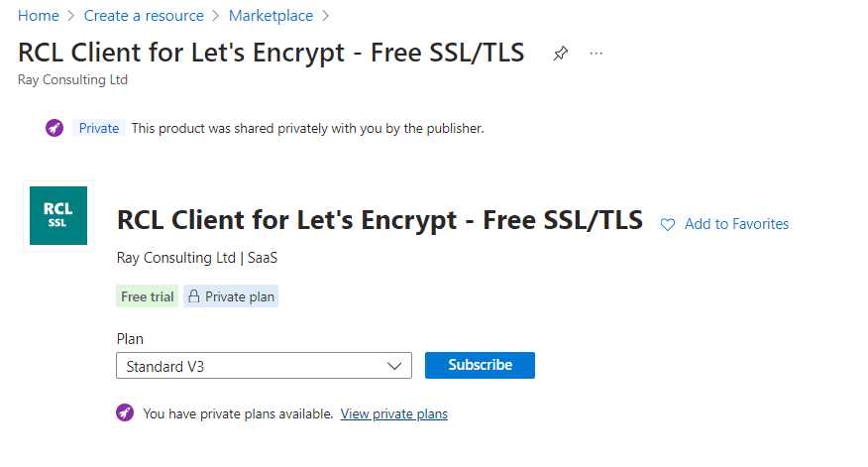
Task: Open the Standard V3 plan combo box
Action: pyautogui.click(x=264, y=366)
